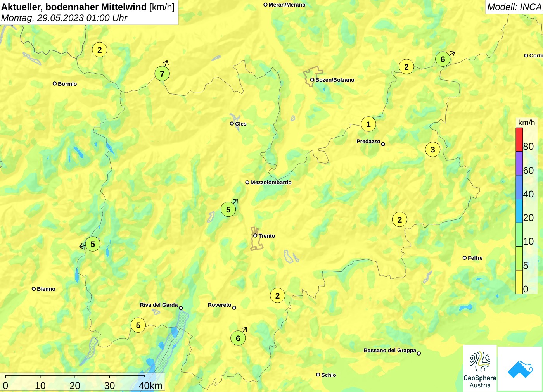Click the Predazzo city label

(368, 141)
